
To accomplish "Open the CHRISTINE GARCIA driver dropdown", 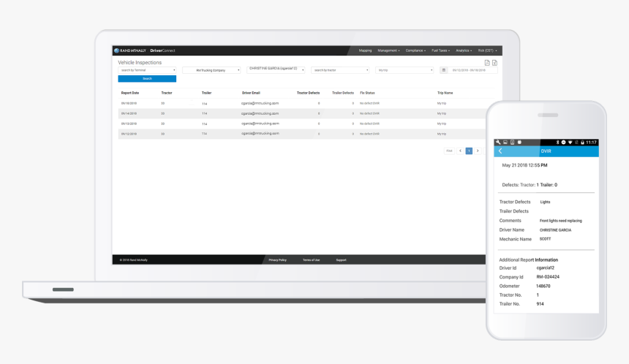I will [x=276, y=69].
